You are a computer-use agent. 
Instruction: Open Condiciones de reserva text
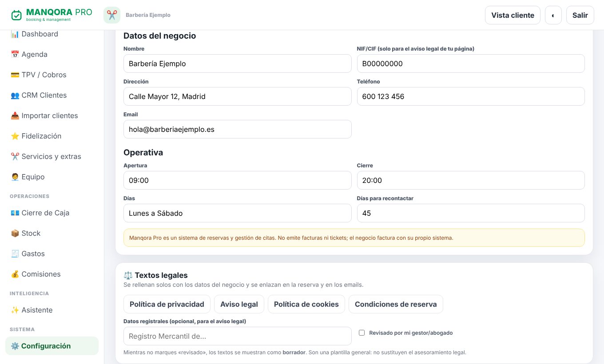[x=396, y=305]
